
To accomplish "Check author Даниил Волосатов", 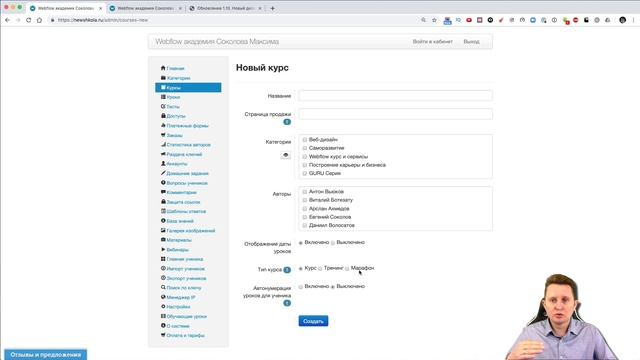I will (304, 225).
